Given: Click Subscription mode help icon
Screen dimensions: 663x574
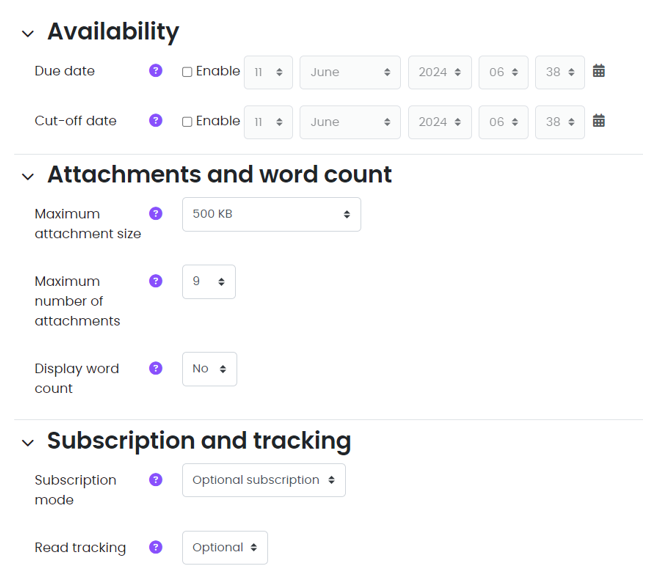Looking at the screenshot, I should [155, 480].
